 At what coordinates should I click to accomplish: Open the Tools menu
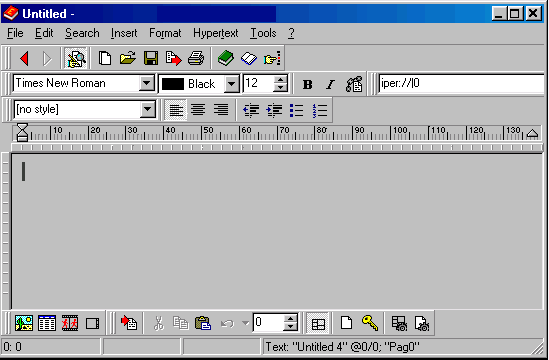point(263,33)
